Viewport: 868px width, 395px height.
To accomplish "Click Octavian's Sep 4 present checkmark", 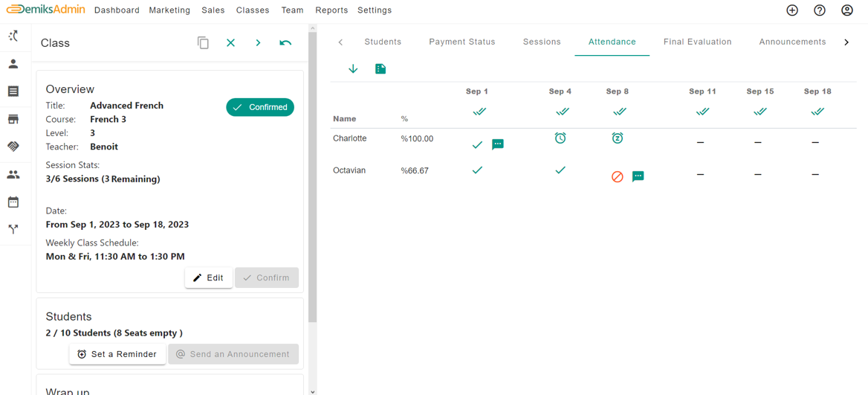I will point(560,170).
